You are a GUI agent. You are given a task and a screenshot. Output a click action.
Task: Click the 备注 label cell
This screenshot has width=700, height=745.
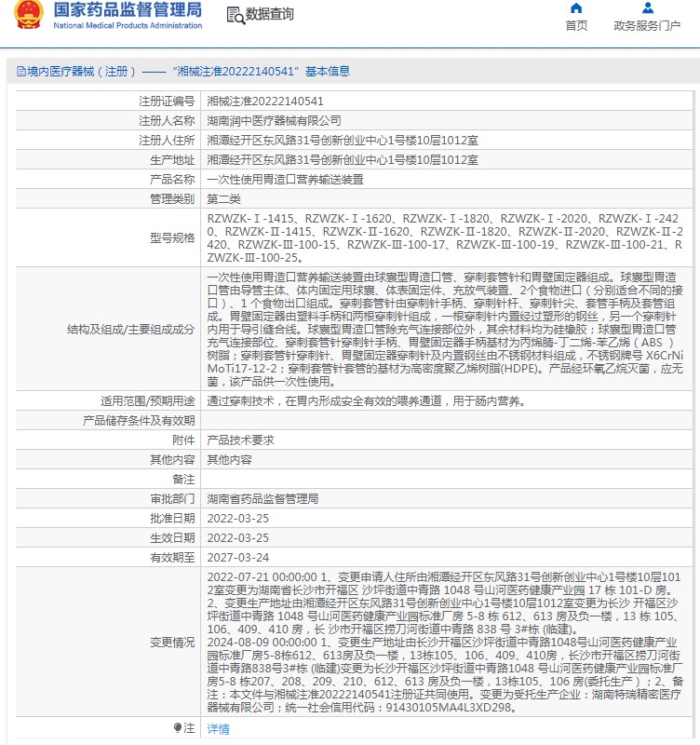pyautogui.click(x=108, y=480)
